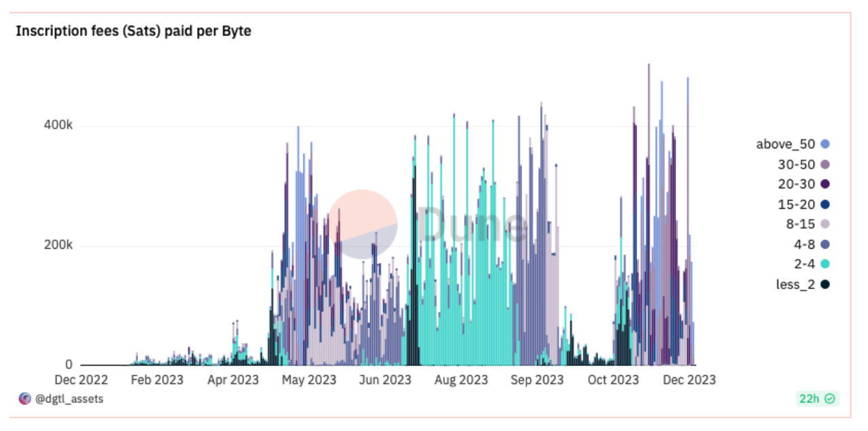Click the author avatar icon

25,399
